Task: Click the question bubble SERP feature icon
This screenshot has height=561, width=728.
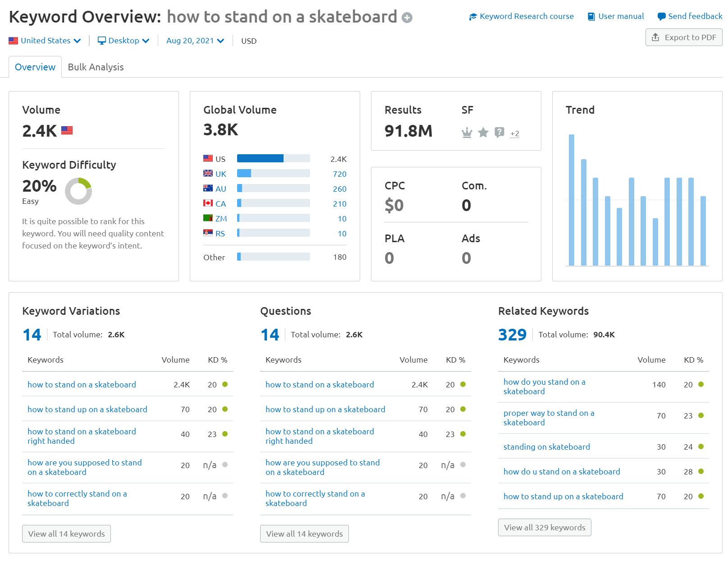Action: (x=499, y=132)
